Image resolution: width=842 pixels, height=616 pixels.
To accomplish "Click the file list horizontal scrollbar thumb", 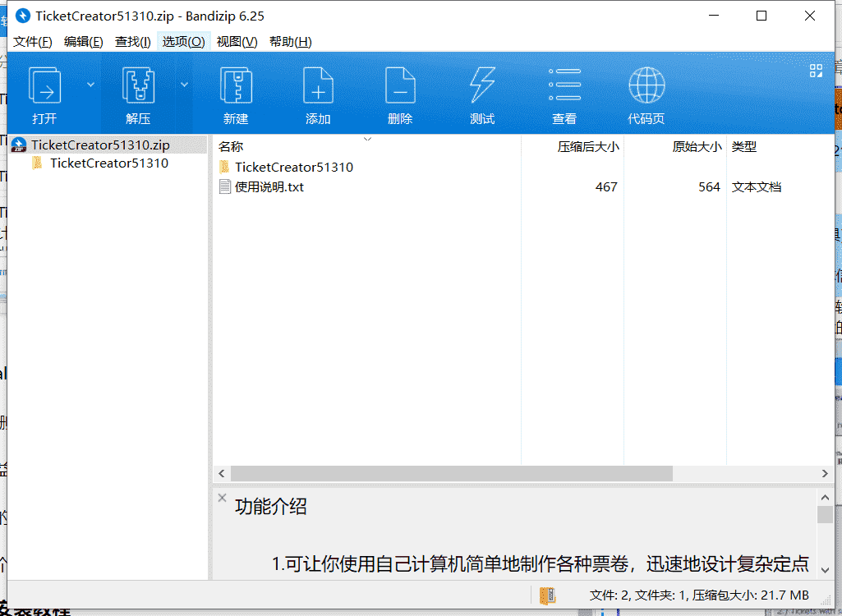I will [x=452, y=474].
